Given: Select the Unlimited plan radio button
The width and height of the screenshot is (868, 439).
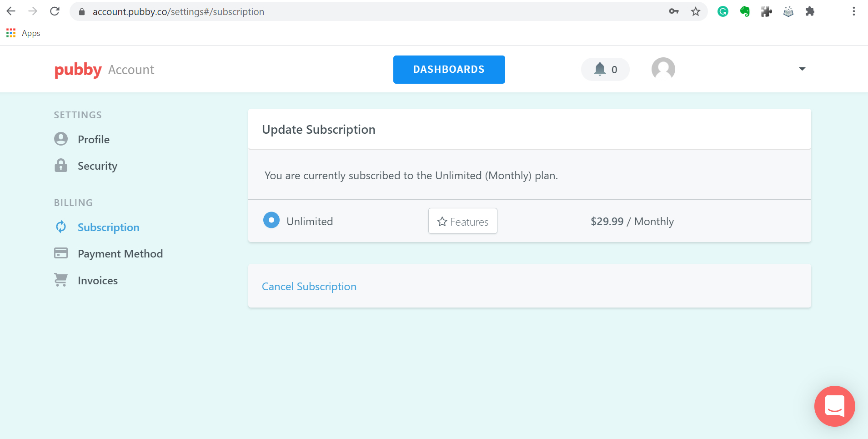Looking at the screenshot, I should 271,220.
